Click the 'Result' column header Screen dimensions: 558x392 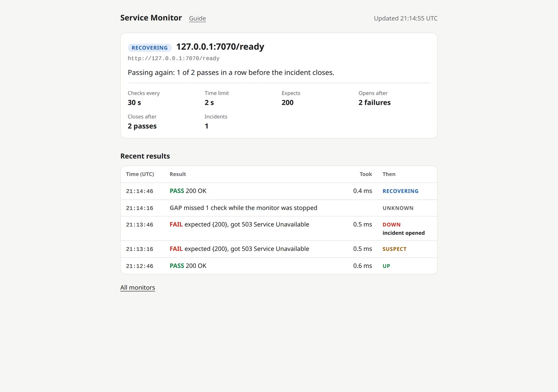[x=178, y=174]
